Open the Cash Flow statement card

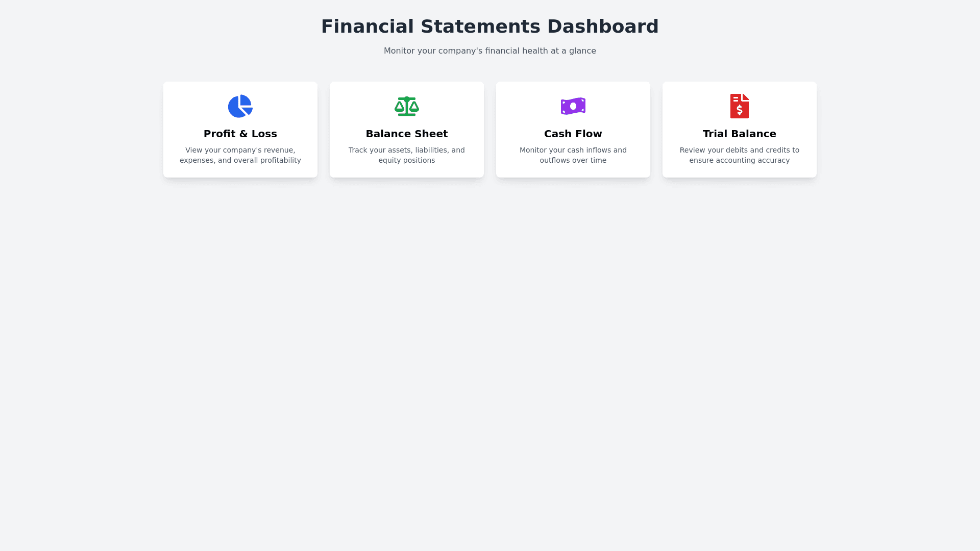(573, 171)
